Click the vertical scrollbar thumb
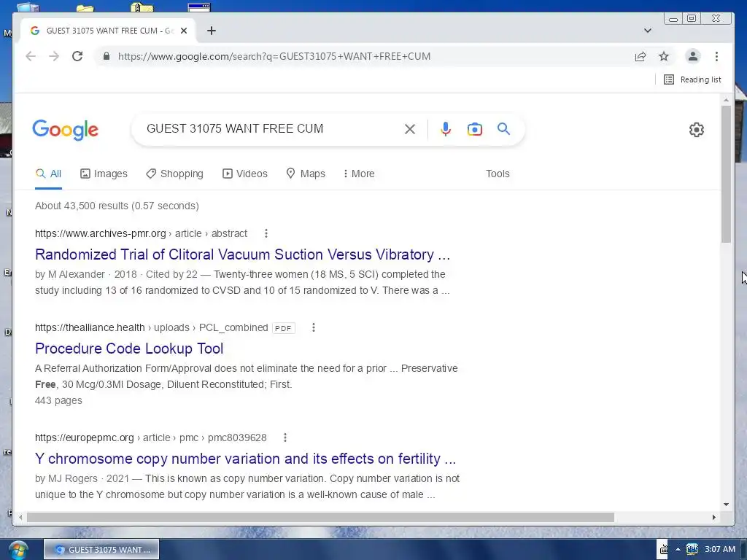747x560 pixels. (x=726, y=174)
